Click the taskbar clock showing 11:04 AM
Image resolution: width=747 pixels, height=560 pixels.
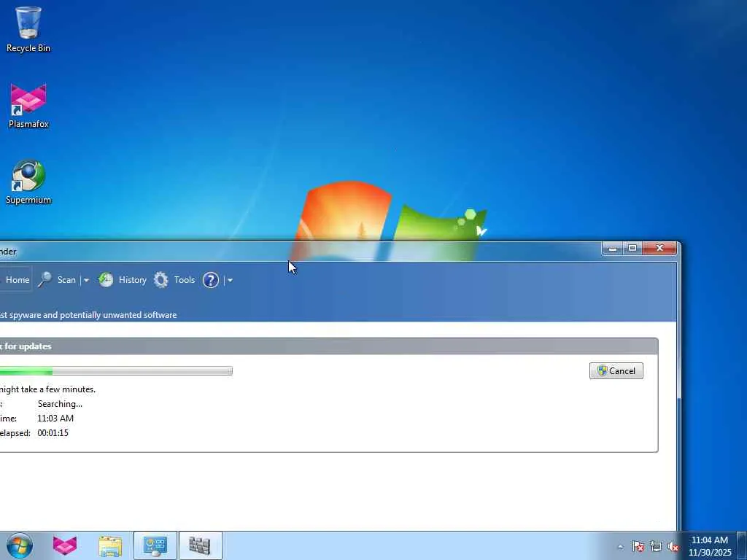click(x=709, y=546)
